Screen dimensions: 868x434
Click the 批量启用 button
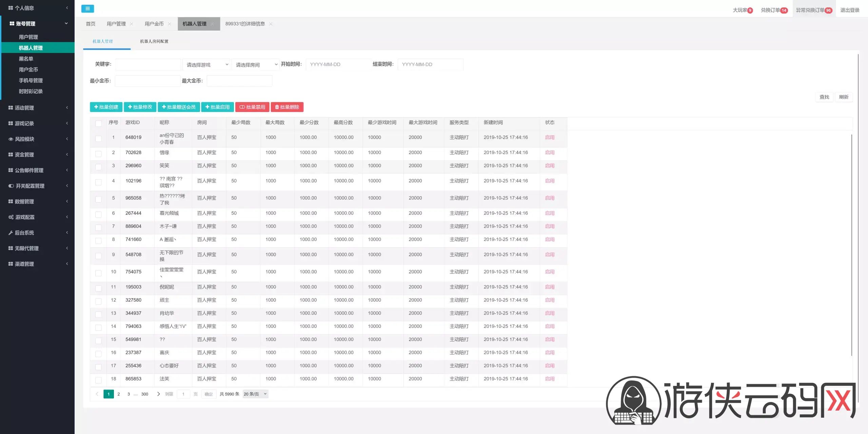click(217, 107)
